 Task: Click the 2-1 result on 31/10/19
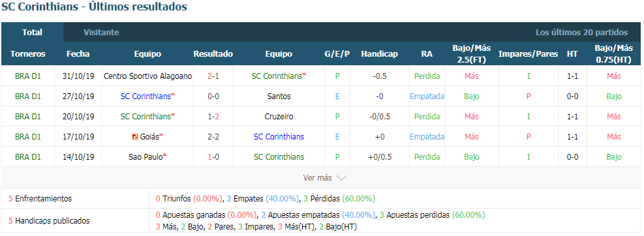pyautogui.click(x=213, y=76)
